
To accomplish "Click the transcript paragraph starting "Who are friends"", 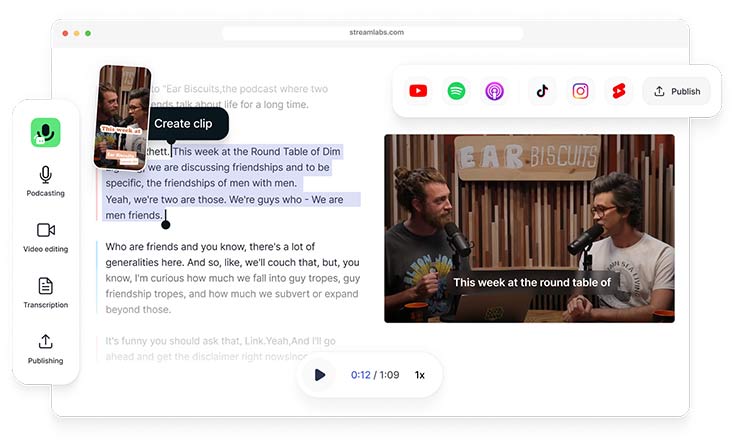I will coord(232,278).
